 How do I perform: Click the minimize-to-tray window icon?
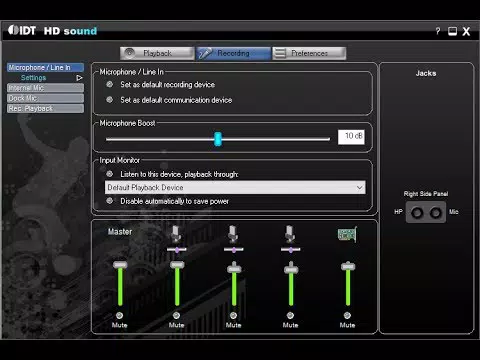tap(452, 31)
